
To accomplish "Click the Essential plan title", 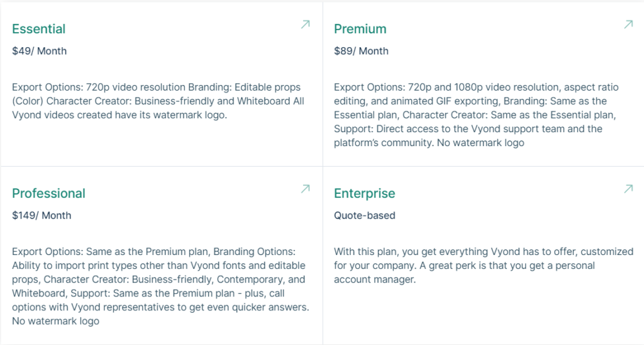I will point(39,29).
